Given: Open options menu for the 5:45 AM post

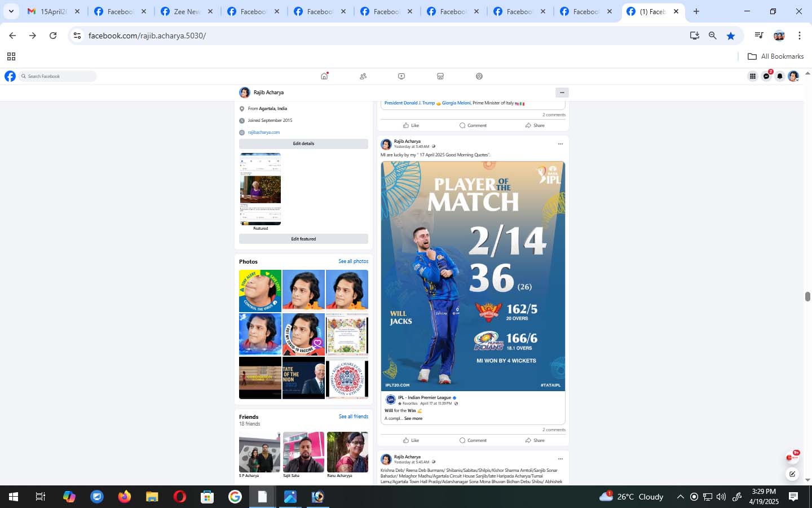Looking at the screenshot, I should [x=561, y=459].
